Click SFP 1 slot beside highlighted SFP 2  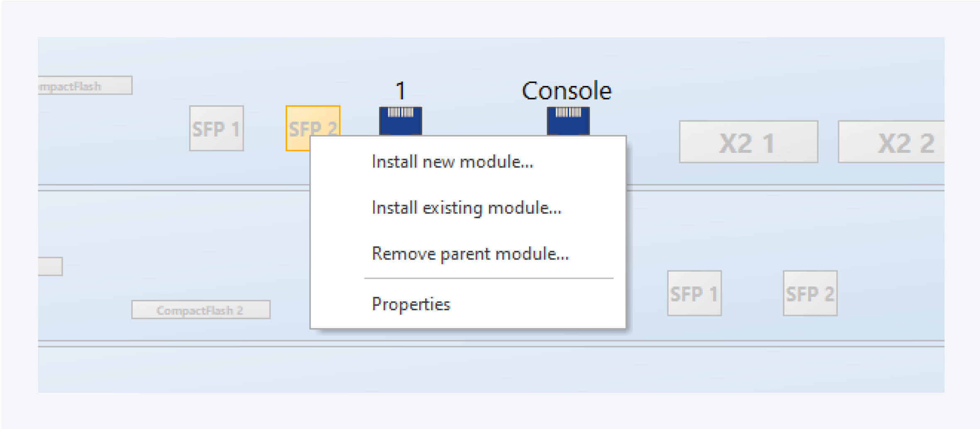(x=216, y=128)
